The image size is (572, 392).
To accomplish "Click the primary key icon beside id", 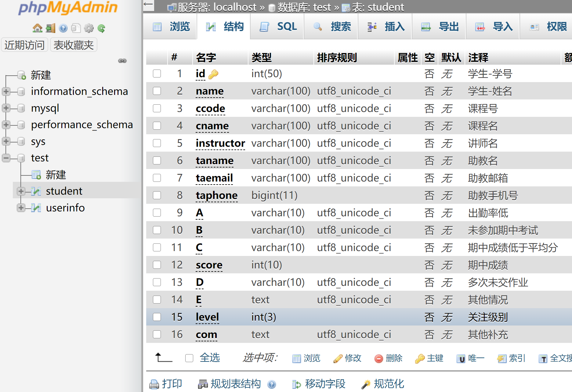I will (213, 74).
